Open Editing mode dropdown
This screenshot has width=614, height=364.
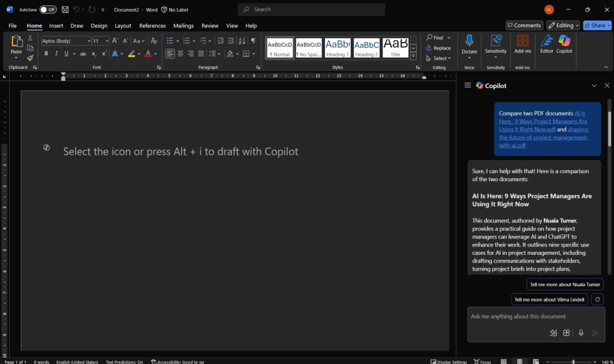(563, 25)
